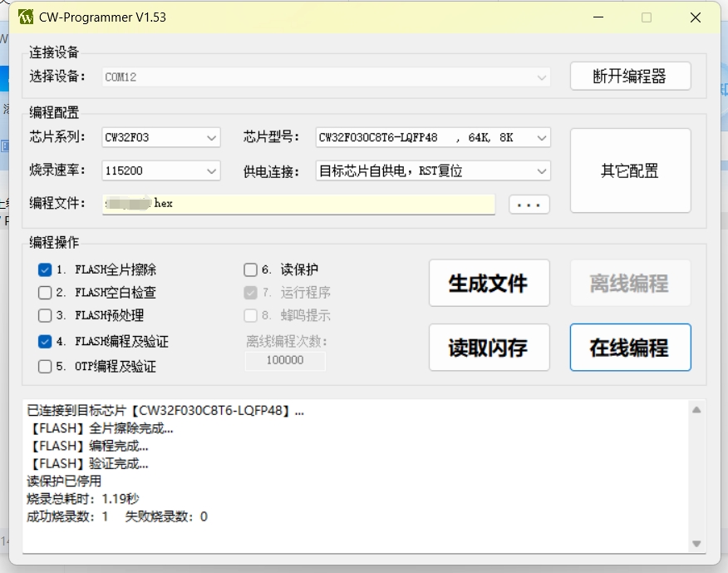Click log text 失败烧录数: 0
Image resolution: width=728 pixels, height=573 pixels.
[166, 516]
